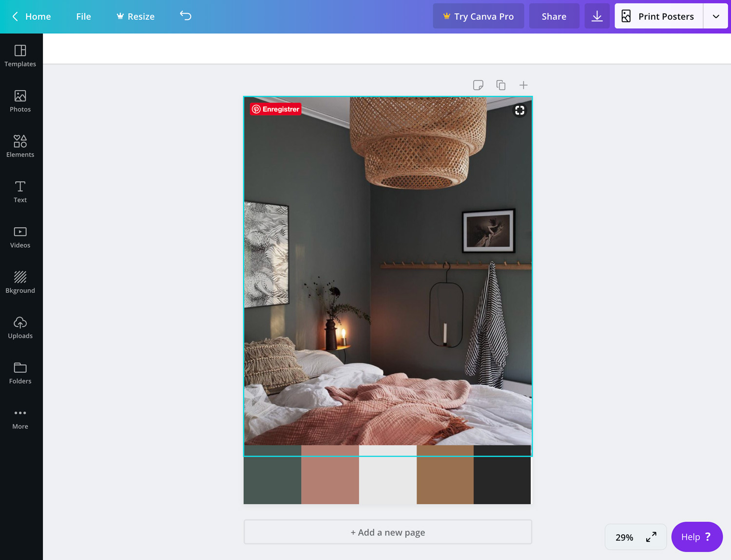Open the Videos panel
Screen dimensions: 731x560
click(20, 236)
